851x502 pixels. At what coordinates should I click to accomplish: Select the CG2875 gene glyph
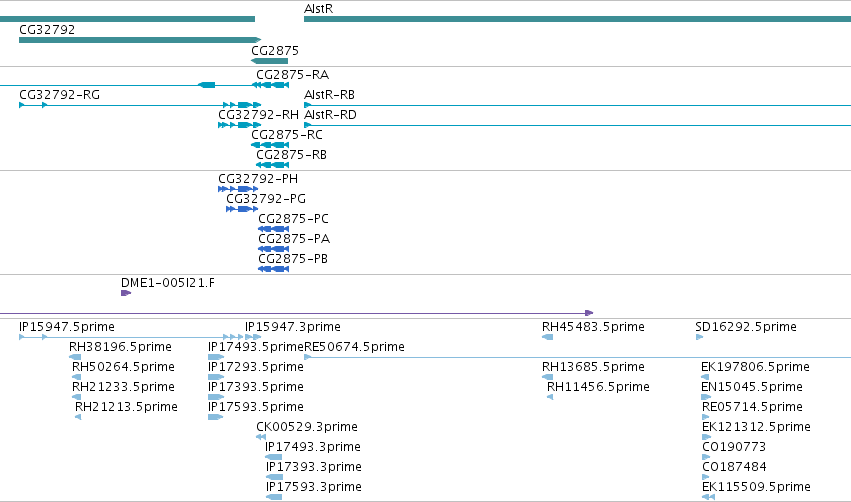coord(269,61)
